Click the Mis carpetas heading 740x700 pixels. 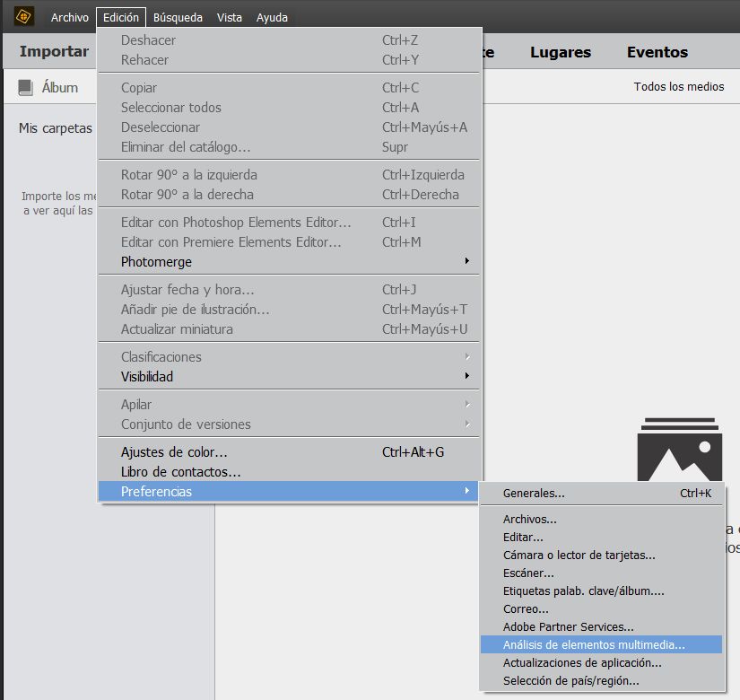pyautogui.click(x=56, y=128)
